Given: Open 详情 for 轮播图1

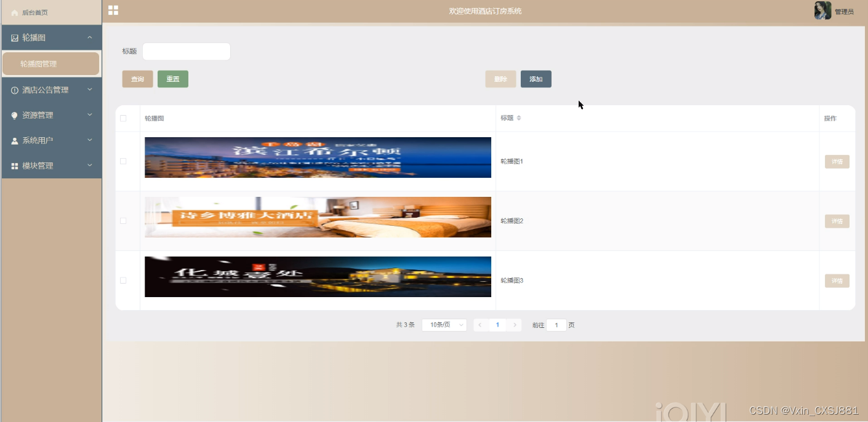Looking at the screenshot, I should (x=837, y=162).
